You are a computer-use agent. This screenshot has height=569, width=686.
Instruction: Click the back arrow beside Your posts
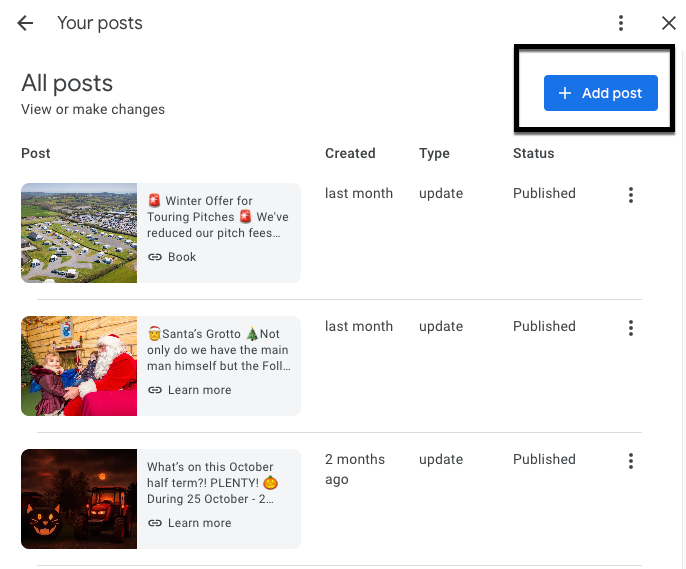coord(25,23)
